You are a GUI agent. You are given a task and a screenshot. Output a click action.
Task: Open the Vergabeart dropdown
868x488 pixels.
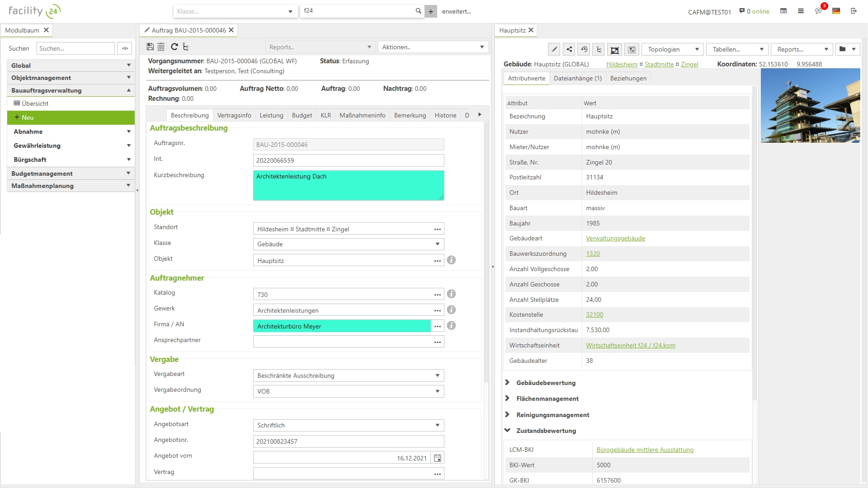point(437,375)
